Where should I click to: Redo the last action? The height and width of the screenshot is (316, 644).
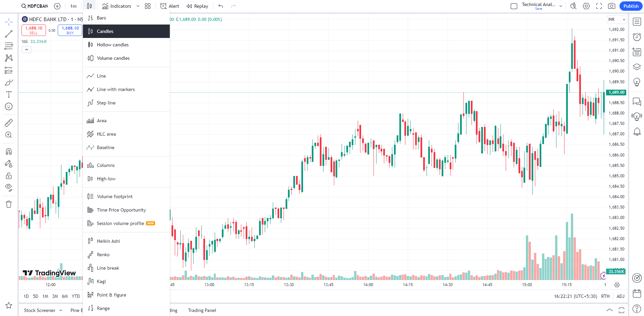coord(233,6)
